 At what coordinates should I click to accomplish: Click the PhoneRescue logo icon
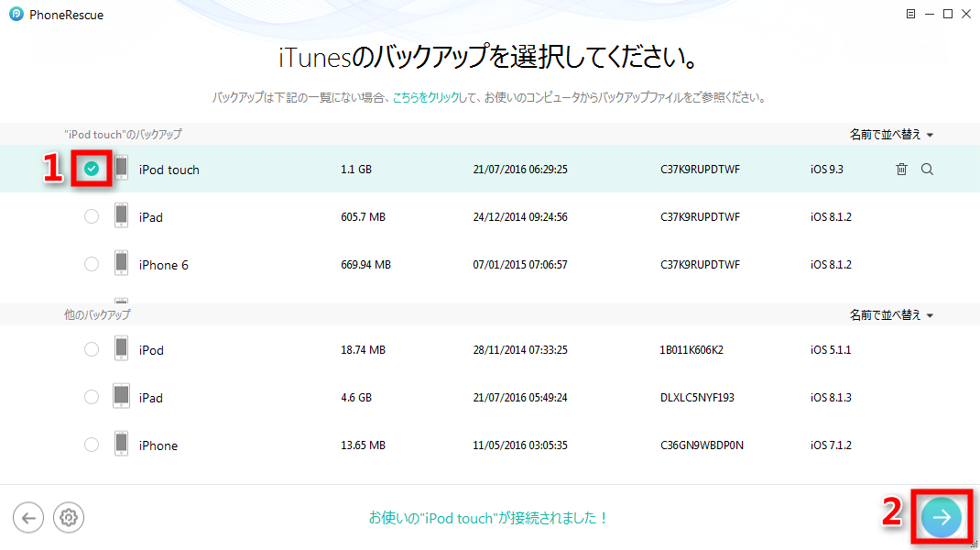coord(16,14)
